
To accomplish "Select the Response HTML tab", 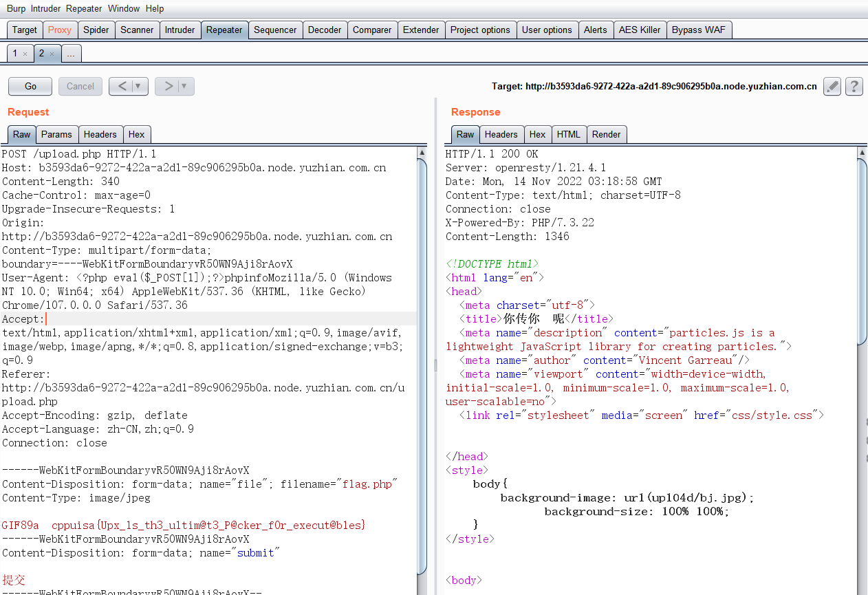I will tap(569, 134).
